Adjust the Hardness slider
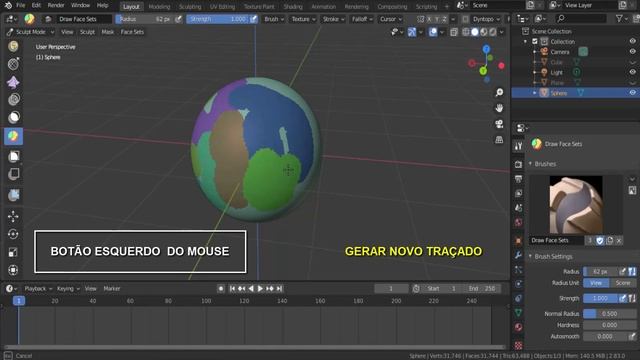 tap(609, 325)
